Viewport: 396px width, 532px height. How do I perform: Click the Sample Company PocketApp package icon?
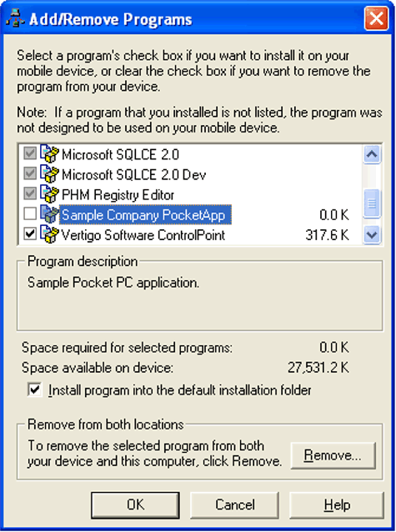(x=49, y=214)
